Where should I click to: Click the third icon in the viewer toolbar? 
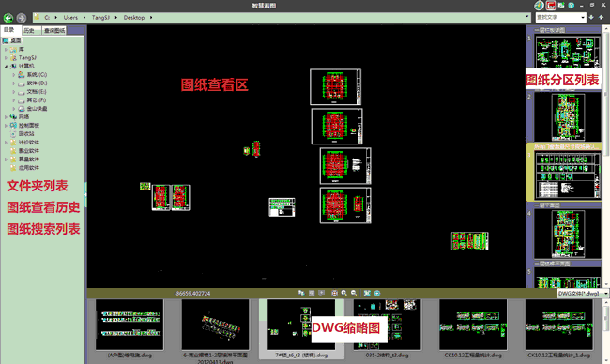click(321, 293)
